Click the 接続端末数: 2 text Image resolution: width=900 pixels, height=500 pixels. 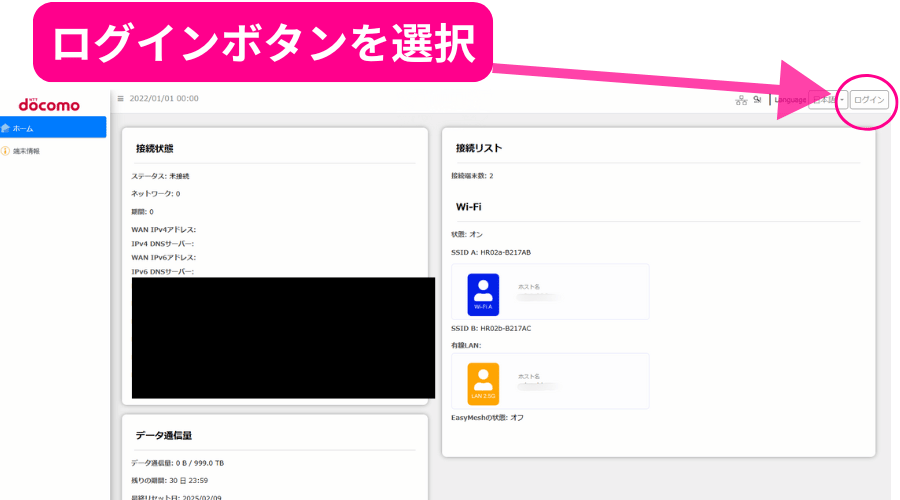point(472,176)
